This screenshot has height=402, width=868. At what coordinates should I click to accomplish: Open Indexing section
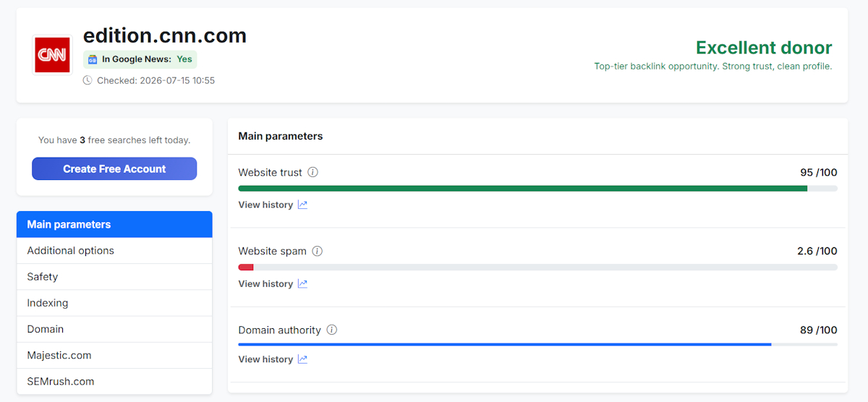114,303
